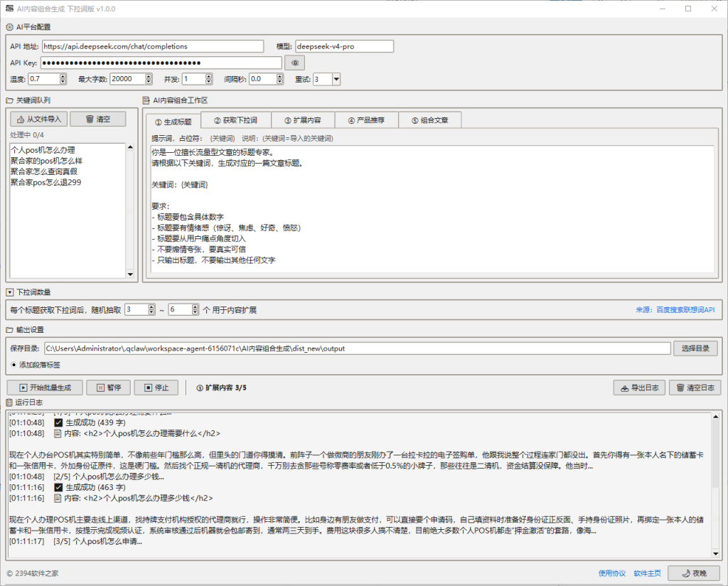
Task: Click 导出日志 export log button
Action: (639, 388)
